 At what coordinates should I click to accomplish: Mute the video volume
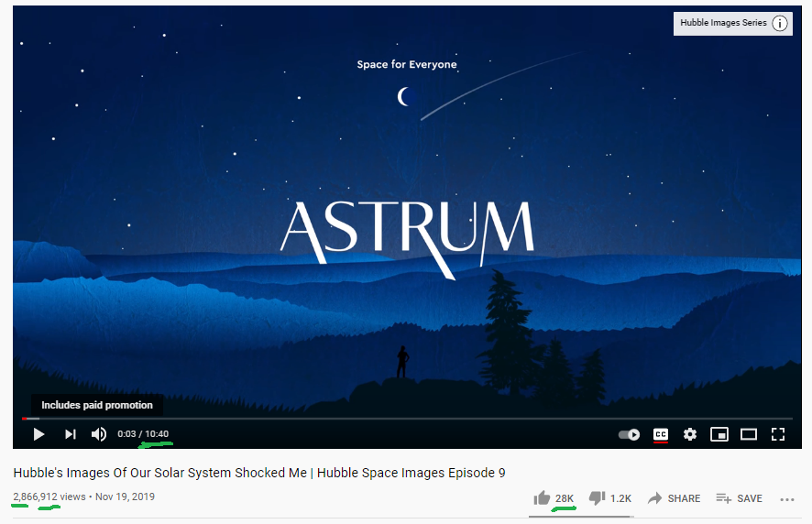coord(99,434)
